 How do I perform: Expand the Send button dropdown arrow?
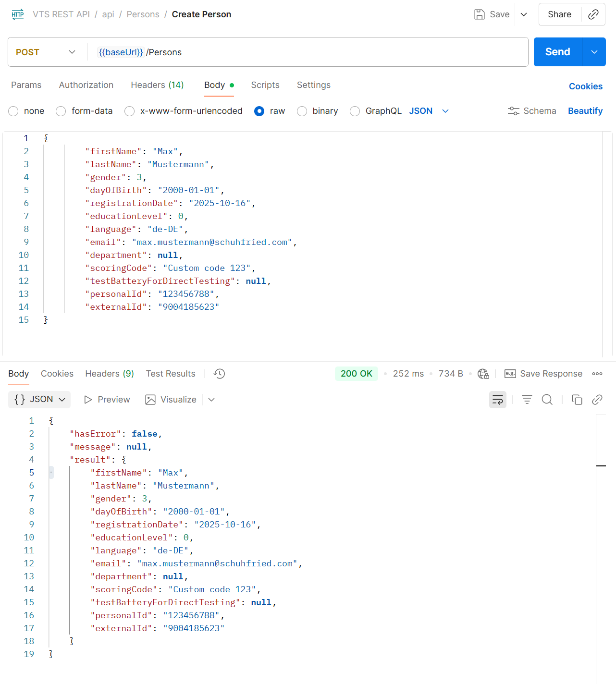click(594, 52)
